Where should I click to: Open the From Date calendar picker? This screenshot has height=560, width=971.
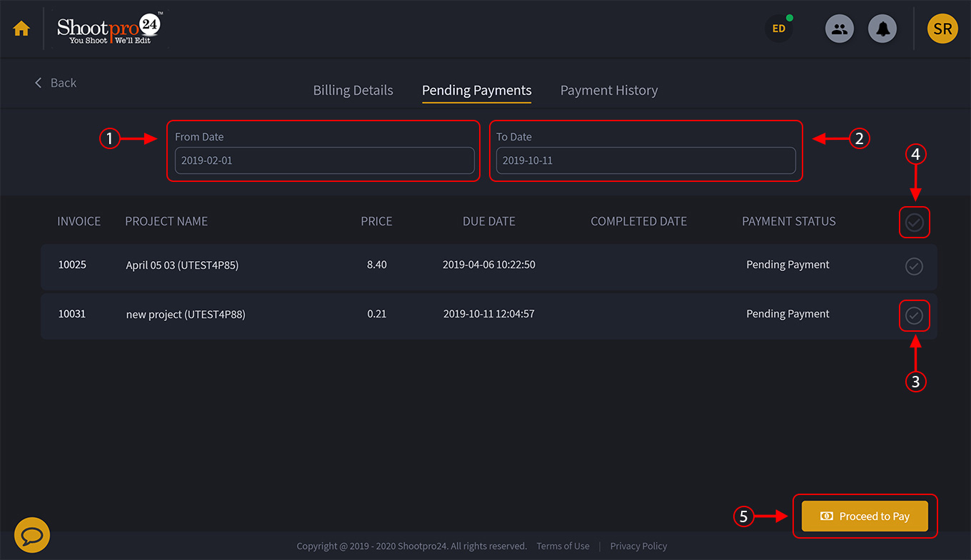pos(324,160)
